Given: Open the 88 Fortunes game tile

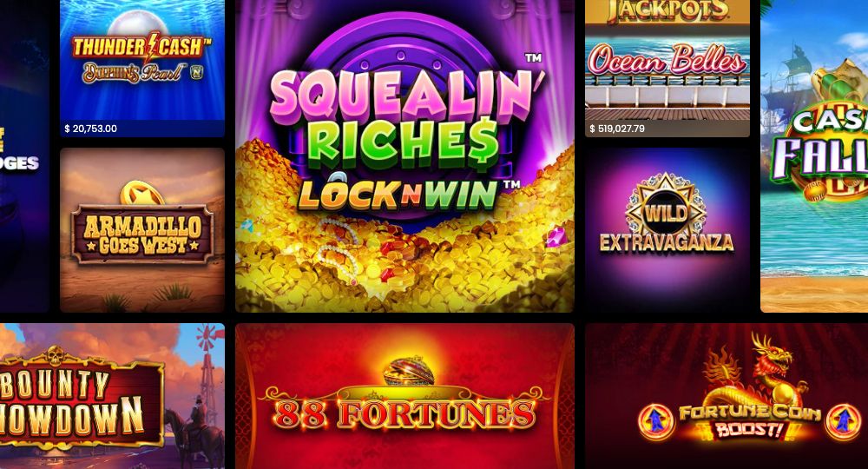Looking at the screenshot, I should click(404, 396).
